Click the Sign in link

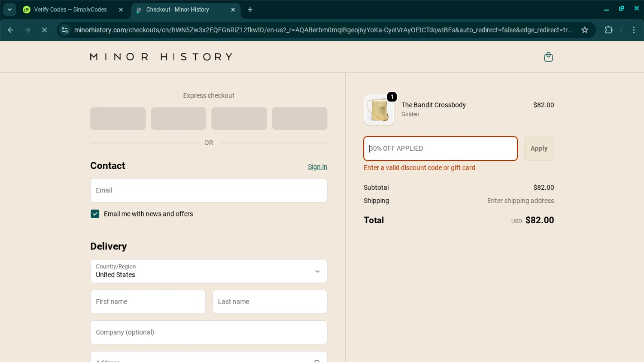coord(317,167)
